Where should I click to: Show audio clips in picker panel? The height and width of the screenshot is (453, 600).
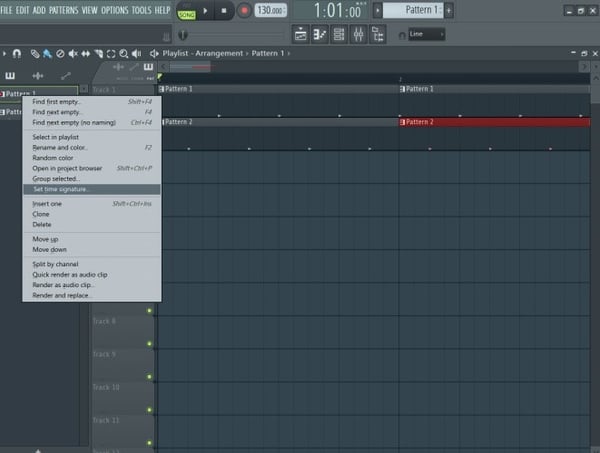[x=38, y=76]
